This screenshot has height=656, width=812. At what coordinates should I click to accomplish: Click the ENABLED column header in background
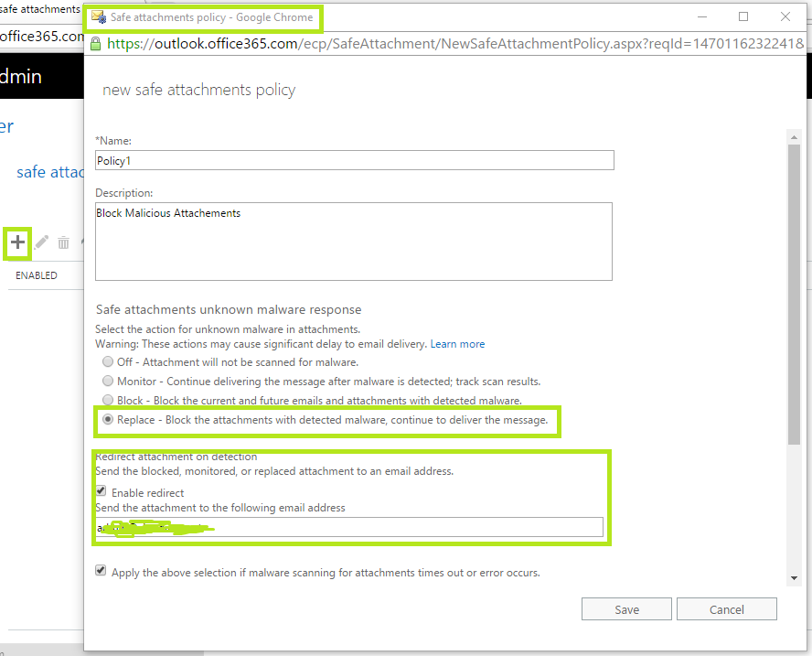[x=37, y=275]
